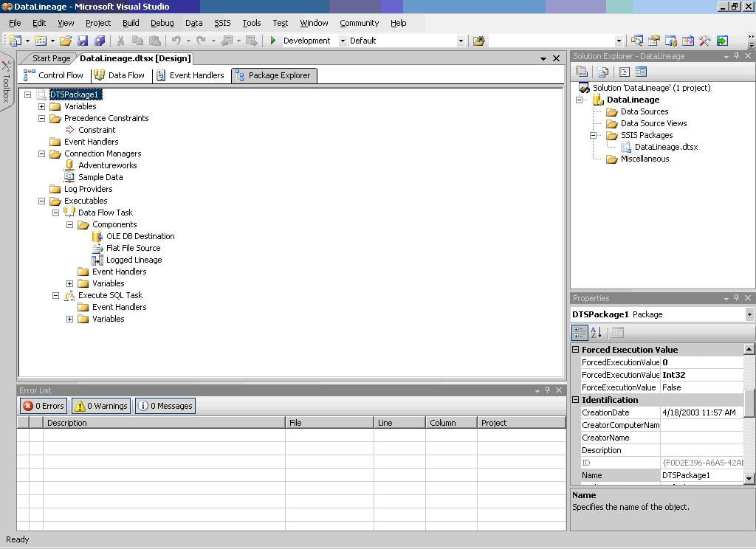Image resolution: width=756 pixels, height=549 pixels.
Task: Click the Property Pages icon in Properties
Action: click(618, 332)
